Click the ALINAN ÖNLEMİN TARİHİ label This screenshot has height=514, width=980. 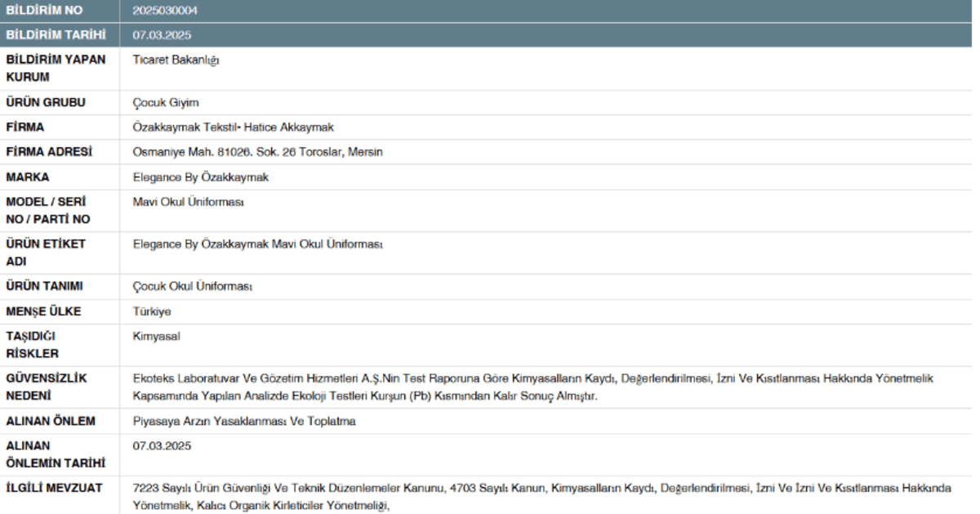(x=55, y=455)
